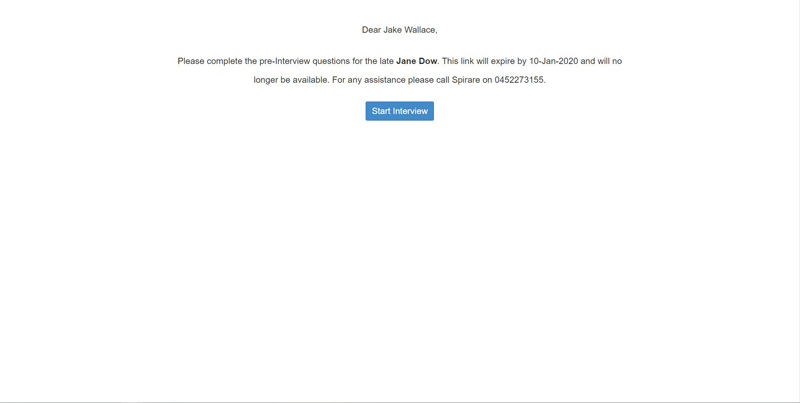Click the "pre-Interview questions" phrase

click(x=305, y=61)
